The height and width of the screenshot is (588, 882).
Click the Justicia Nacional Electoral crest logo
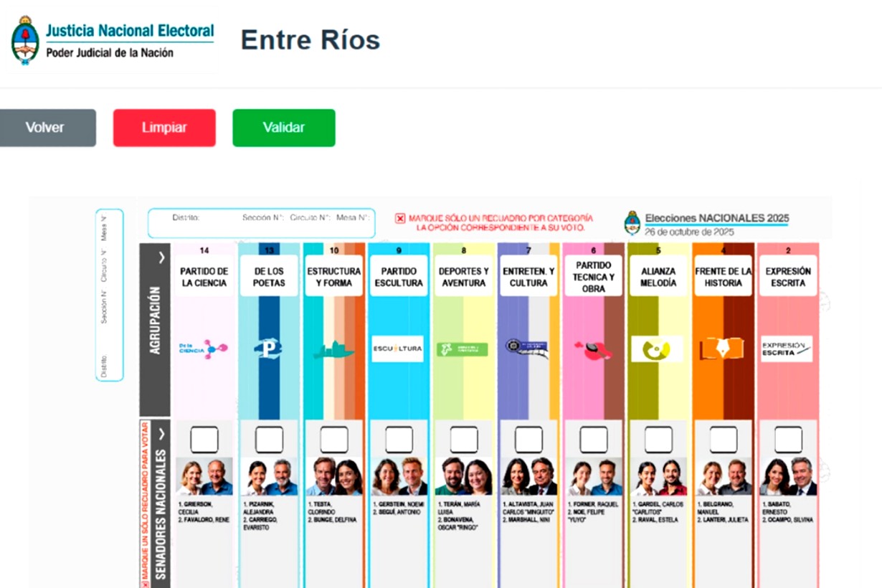click(x=25, y=41)
